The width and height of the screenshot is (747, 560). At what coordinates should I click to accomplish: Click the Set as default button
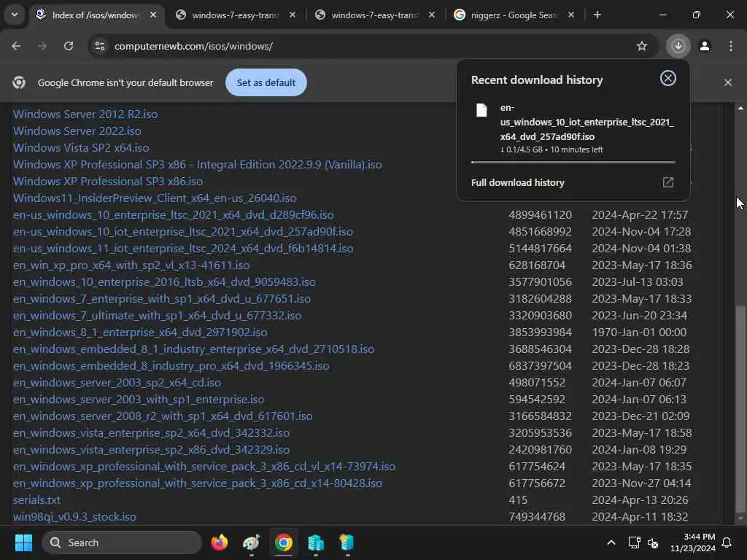click(x=266, y=82)
